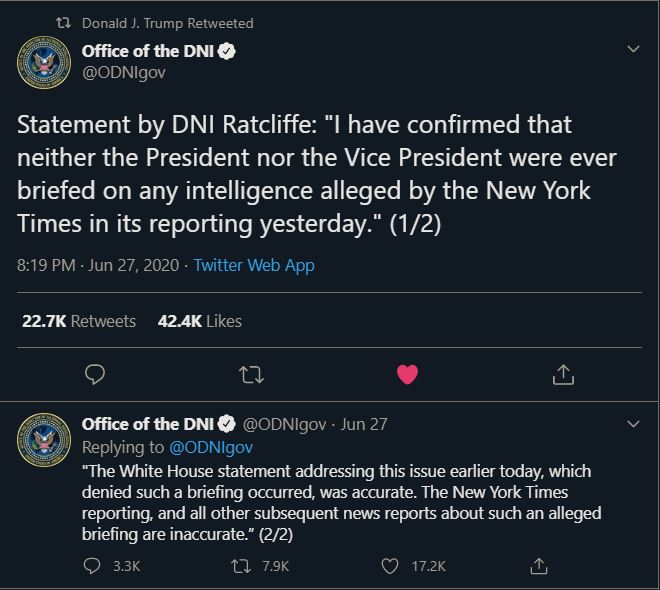View the 22.7K Retweets list
Screen dimensions: 660x590
79,321
